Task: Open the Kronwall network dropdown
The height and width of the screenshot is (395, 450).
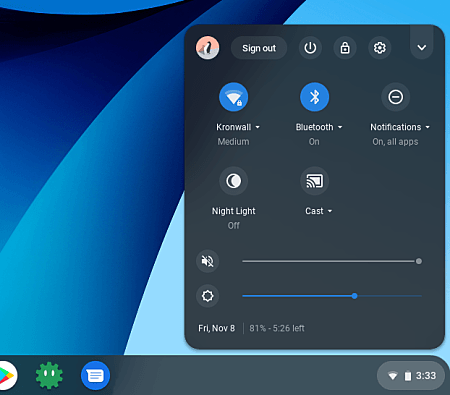Action: [238, 127]
